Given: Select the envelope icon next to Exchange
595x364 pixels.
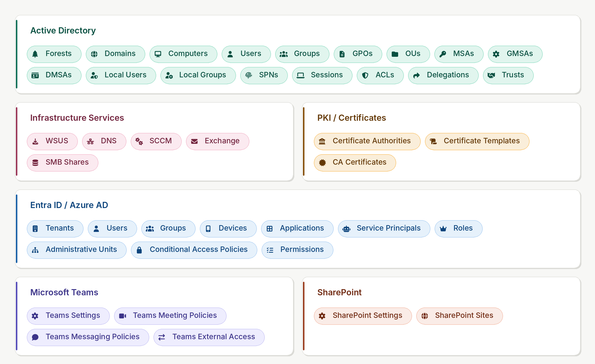Looking at the screenshot, I should pyautogui.click(x=194, y=141).
